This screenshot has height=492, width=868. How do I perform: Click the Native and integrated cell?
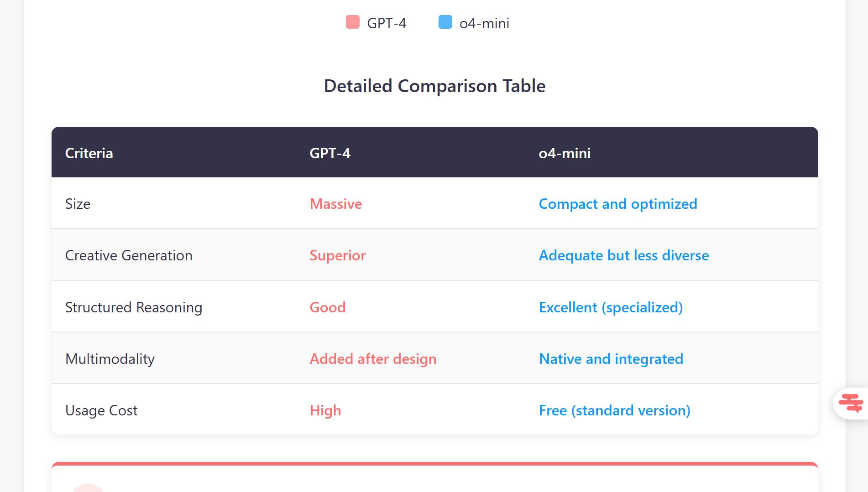tap(611, 359)
